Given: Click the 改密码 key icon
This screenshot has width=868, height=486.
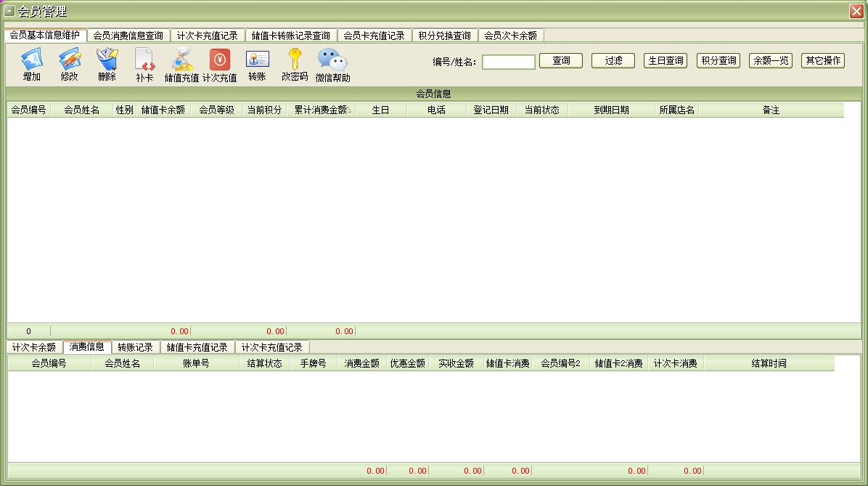Looking at the screenshot, I should (x=295, y=60).
